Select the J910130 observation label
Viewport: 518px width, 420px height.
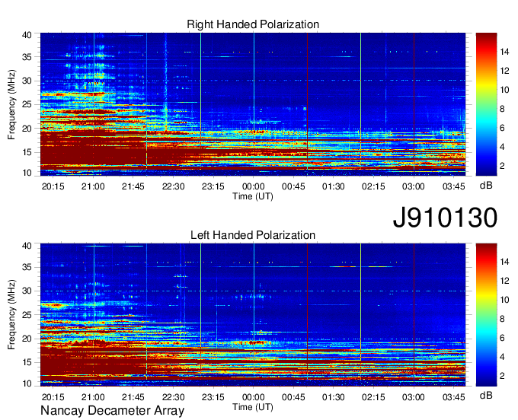(x=445, y=218)
